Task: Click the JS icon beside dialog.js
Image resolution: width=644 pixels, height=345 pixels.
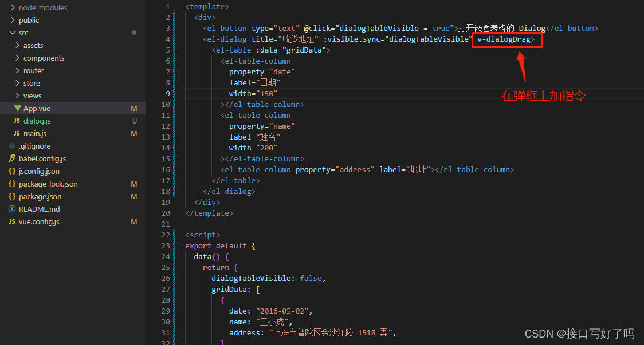Action: (17, 121)
